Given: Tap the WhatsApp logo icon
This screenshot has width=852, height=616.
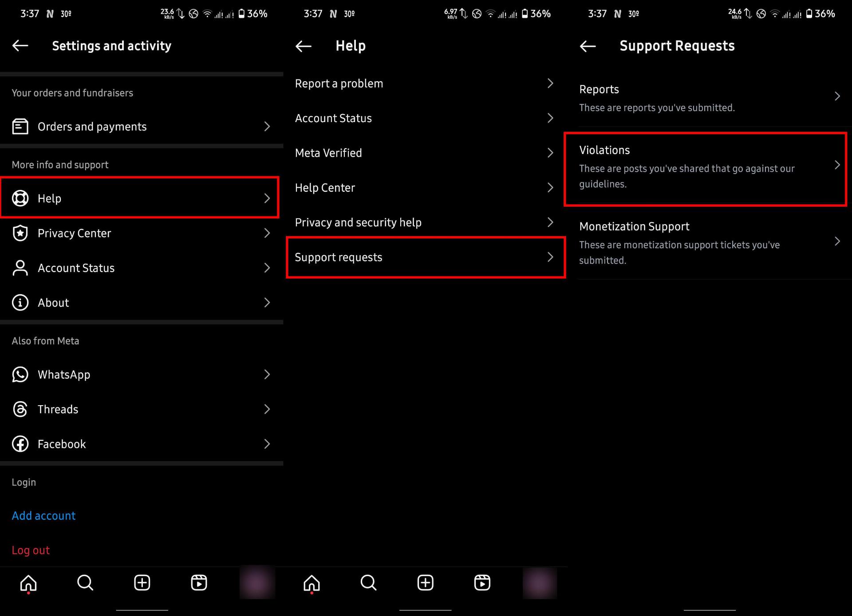Looking at the screenshot, I should coord(20,375).
